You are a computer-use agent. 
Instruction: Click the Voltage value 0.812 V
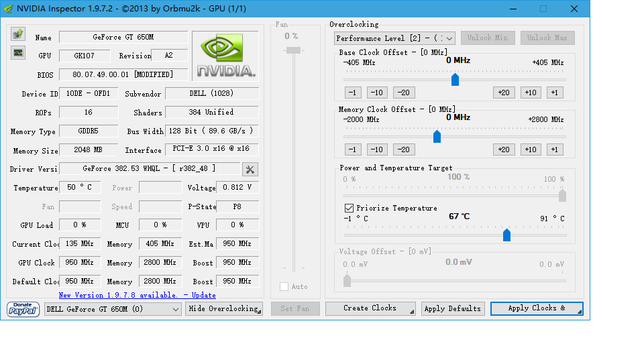[237, 188]
